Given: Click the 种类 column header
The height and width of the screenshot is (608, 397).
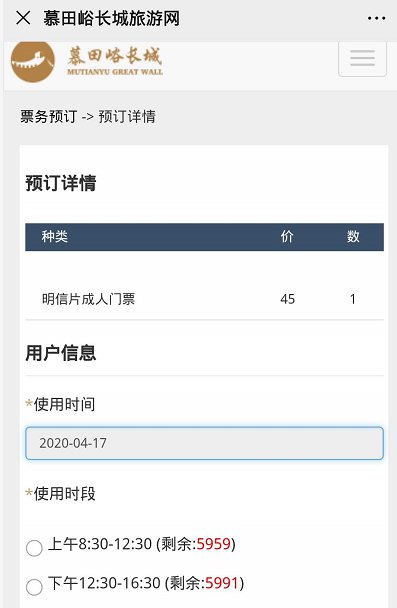Looking at the screenshot, I should tap(55, 236).
